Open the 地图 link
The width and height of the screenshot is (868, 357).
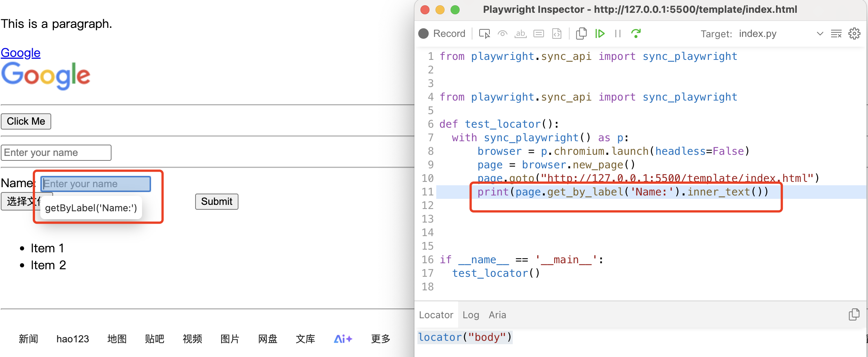point(117,339)
